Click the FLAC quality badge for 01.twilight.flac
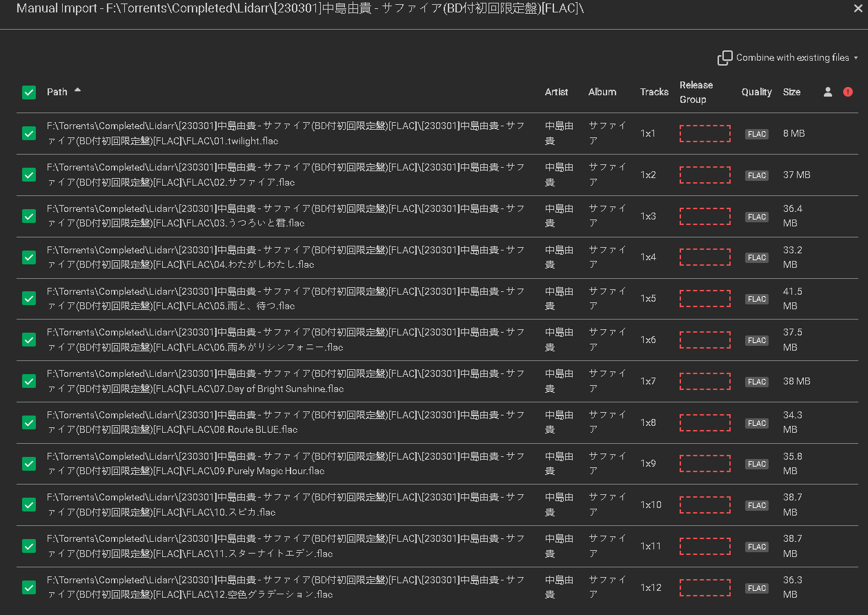This screenshot has height=615, width=868. (x=756, y=134)
